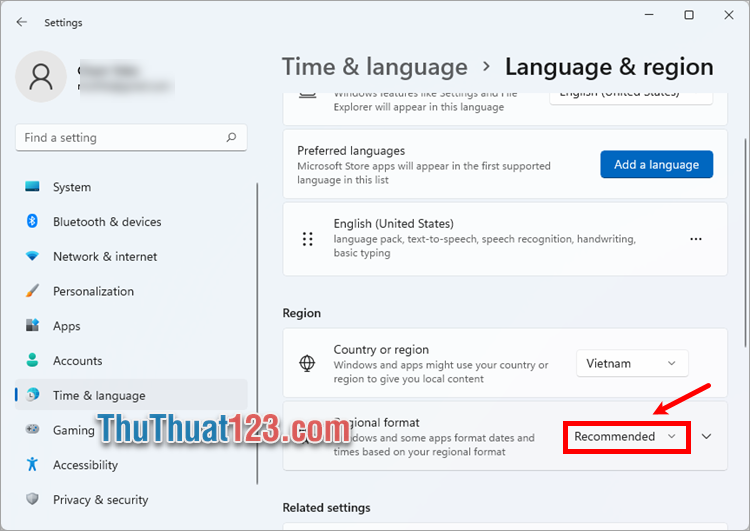This screenshot has height=531, width=750.
Task: Minimize the Settings window
Action: pos(649,15)
